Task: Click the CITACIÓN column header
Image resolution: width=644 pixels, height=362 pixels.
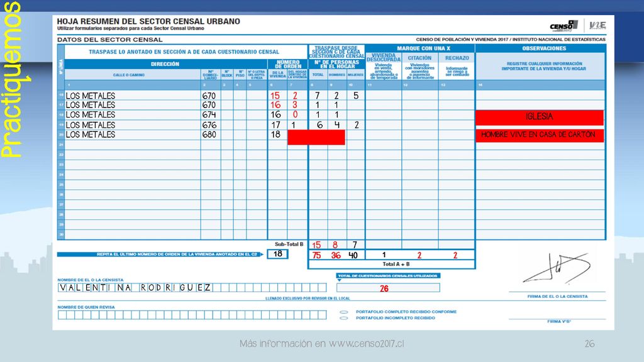Action: coord(419,58)
